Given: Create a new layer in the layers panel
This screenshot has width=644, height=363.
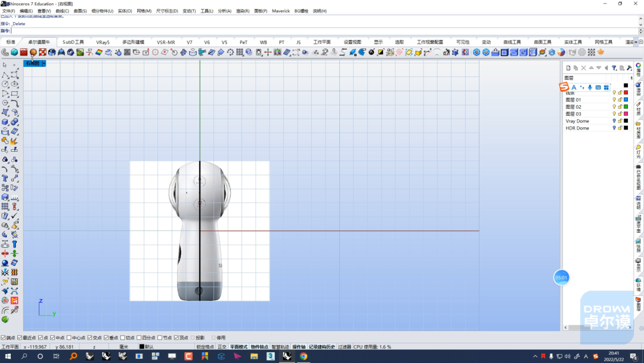Looking at the screenshot, I should tap(568, 68).
